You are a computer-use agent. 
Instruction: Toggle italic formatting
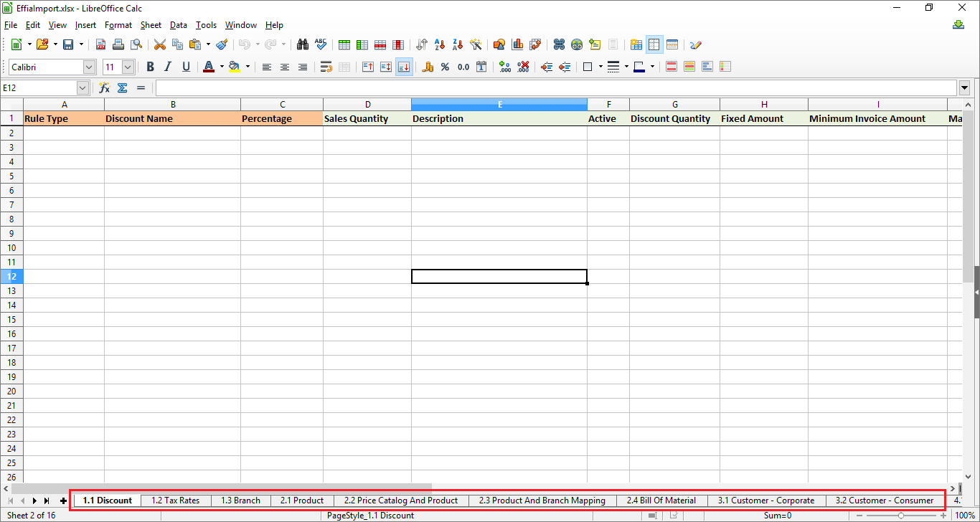[x=168, y=67]
